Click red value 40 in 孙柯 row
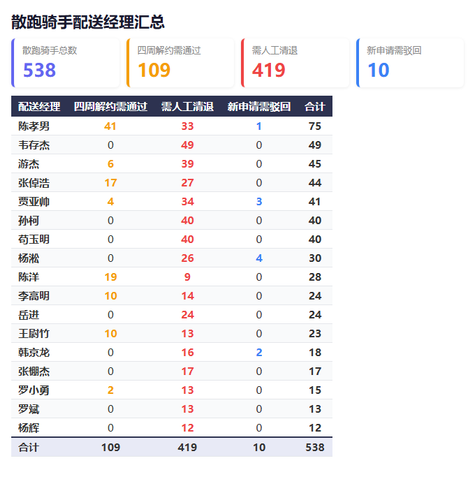 pos(187,220)
